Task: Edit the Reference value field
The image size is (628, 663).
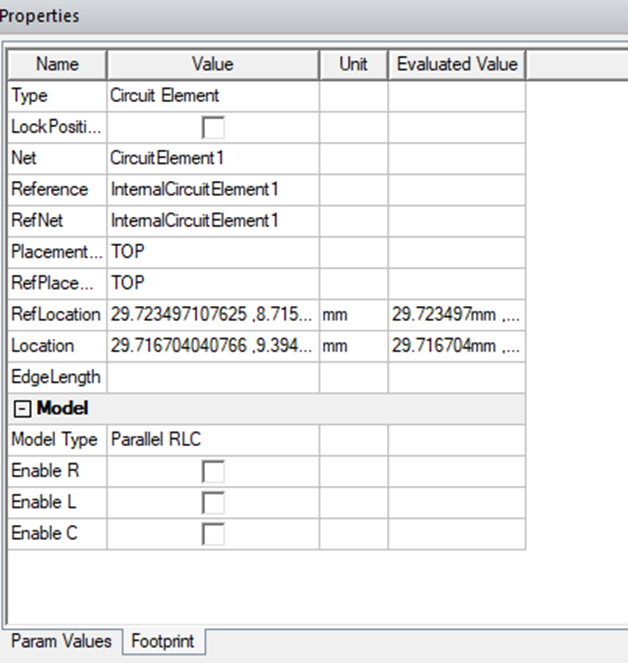Action: pos(212,189)
